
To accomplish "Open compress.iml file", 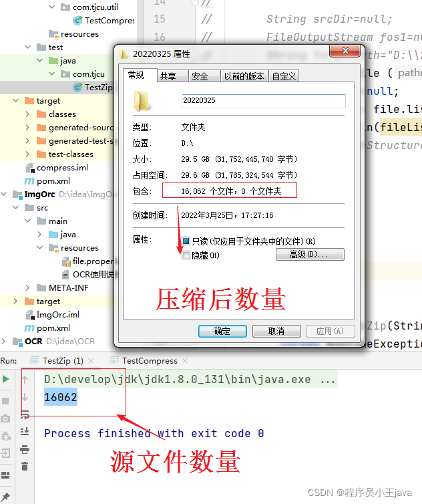I will (x=57, y=168).
